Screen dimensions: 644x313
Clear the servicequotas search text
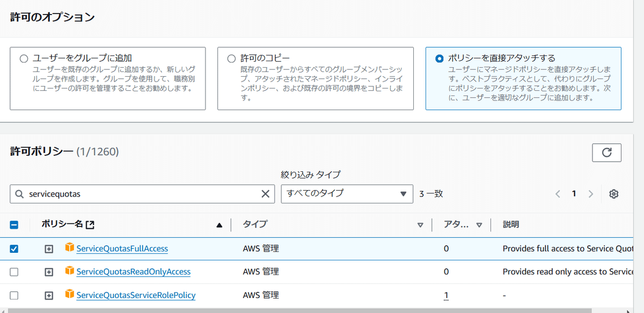(x=265, y=194)
